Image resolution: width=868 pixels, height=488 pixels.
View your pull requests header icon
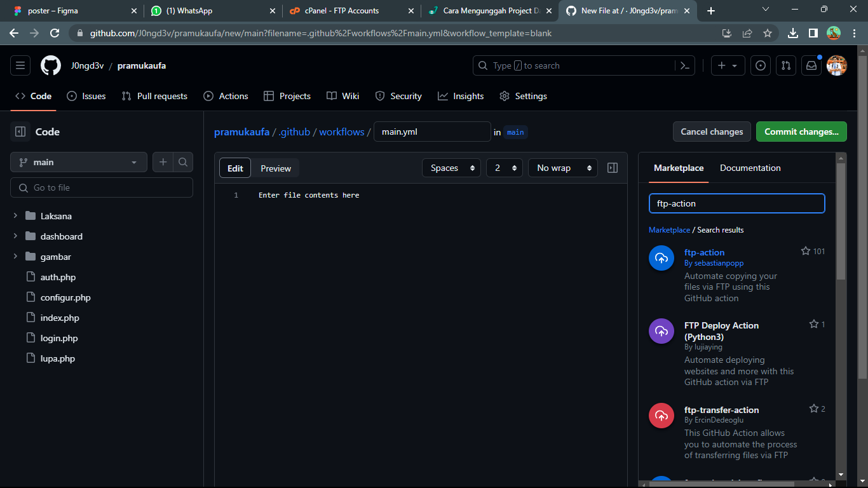786,65
